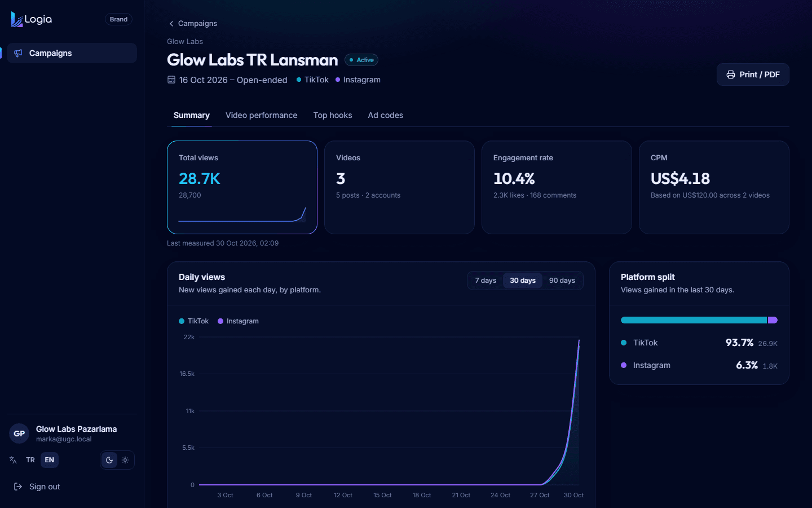Click the Videos stat card

(x=399, y=187)
